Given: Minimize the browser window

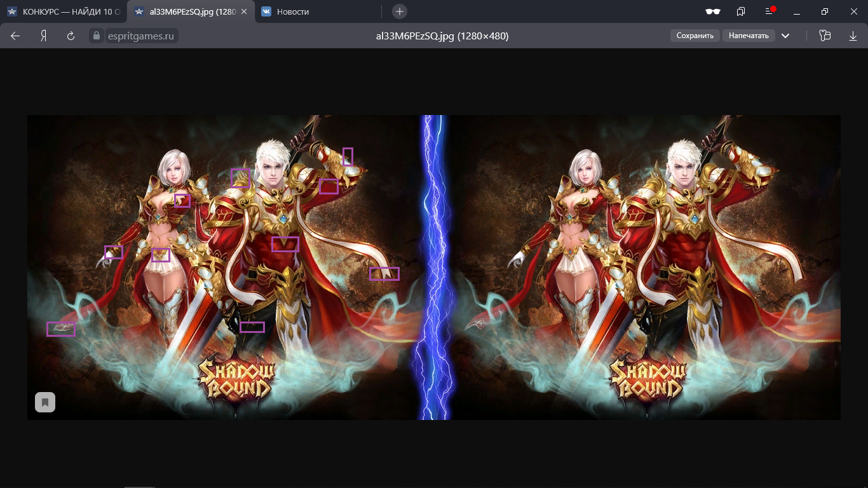Looking at the screenshot, I should pyautogui.click(x=796, y=11).
